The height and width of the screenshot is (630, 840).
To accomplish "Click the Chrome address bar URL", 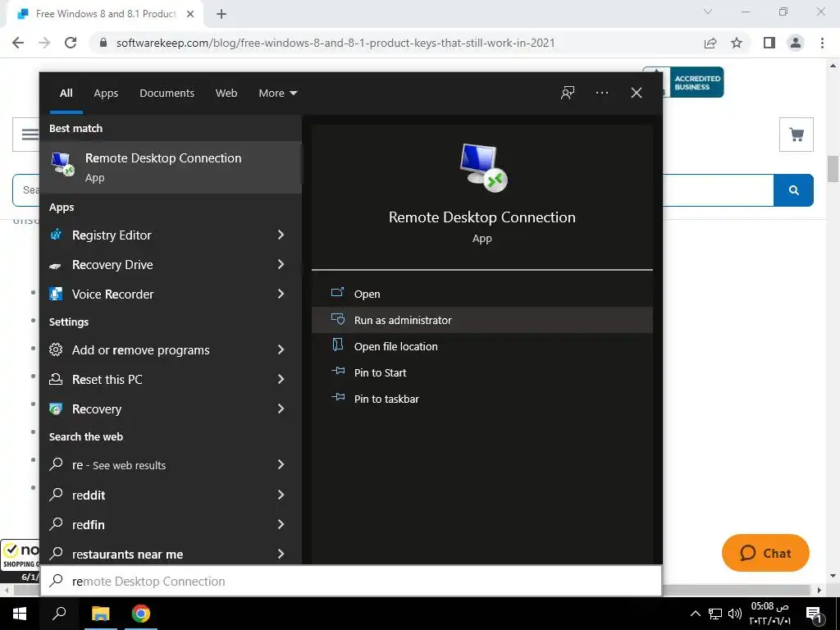I will pos(336,43).
